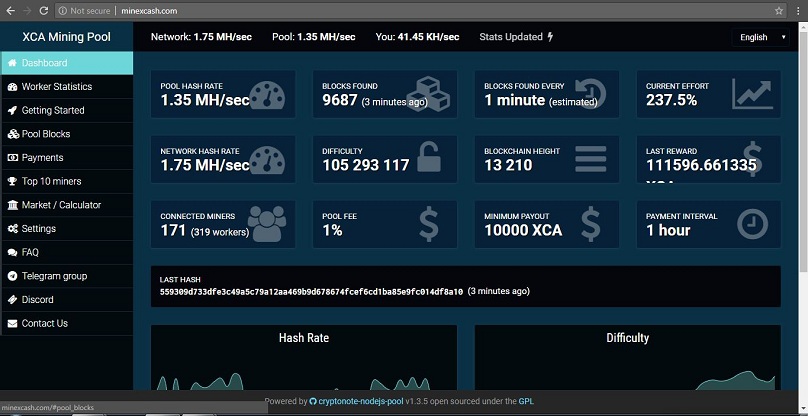Click the Stats Updated lightning bolt icon

pos(550,37)
